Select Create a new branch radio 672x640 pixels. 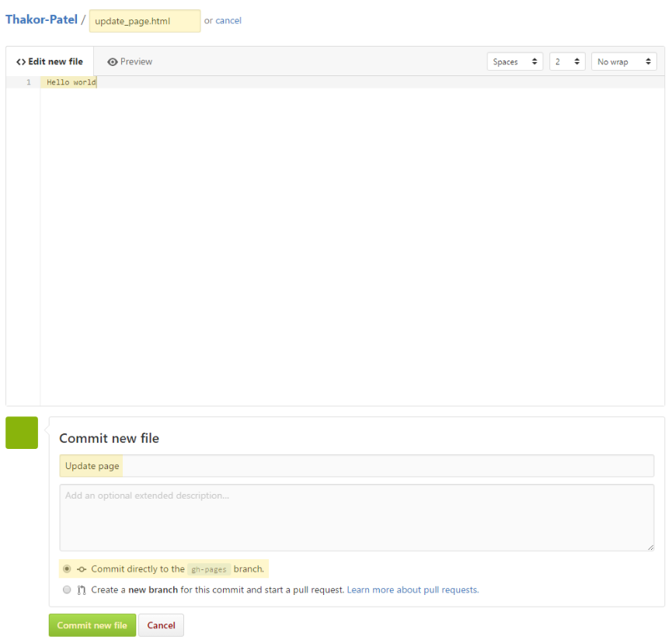coord(67,590)
